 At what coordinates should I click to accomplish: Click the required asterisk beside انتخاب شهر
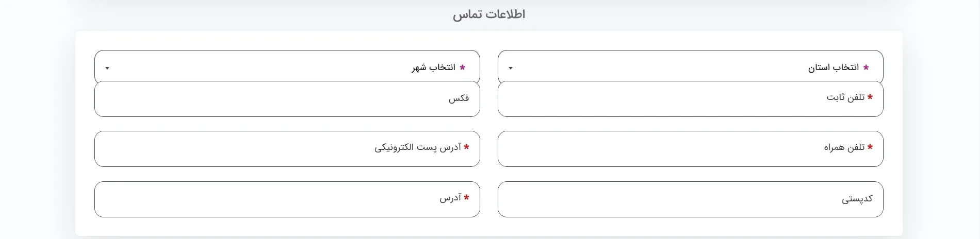pos(463,67)
